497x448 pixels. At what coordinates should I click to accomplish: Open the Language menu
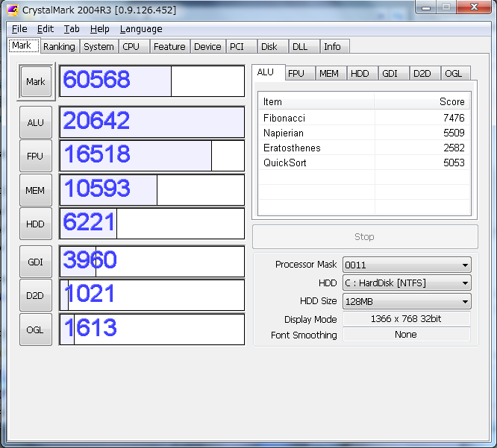click(141, 29)
